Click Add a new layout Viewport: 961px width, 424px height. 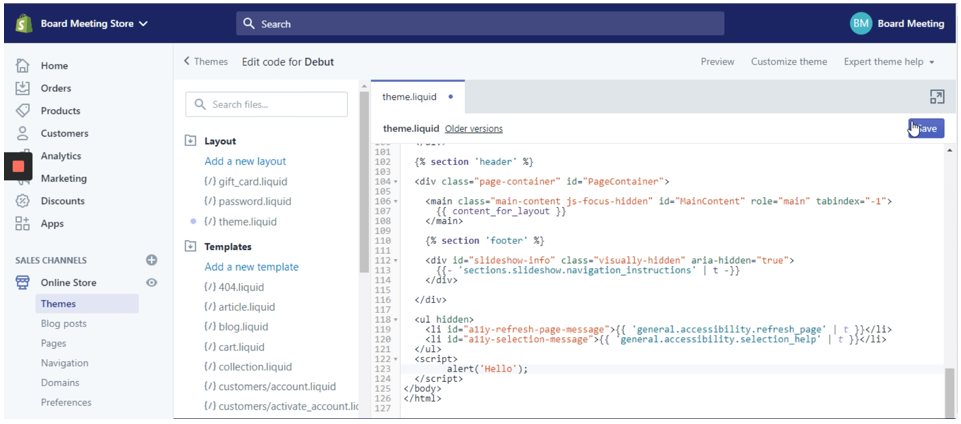(245, 161)
